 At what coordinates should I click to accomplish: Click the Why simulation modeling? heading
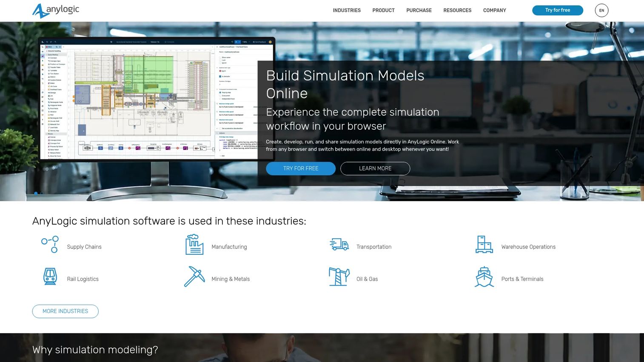point(95,350)
